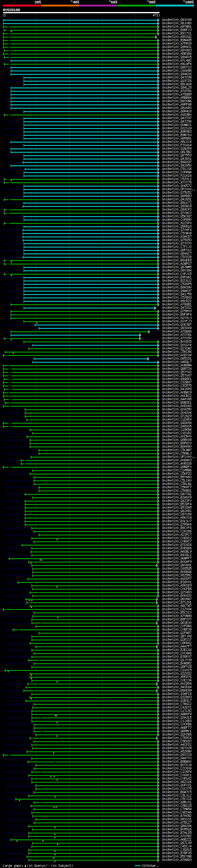
Task: Click the UniRef100_O65151 label
Action: (x=177, y=358)
